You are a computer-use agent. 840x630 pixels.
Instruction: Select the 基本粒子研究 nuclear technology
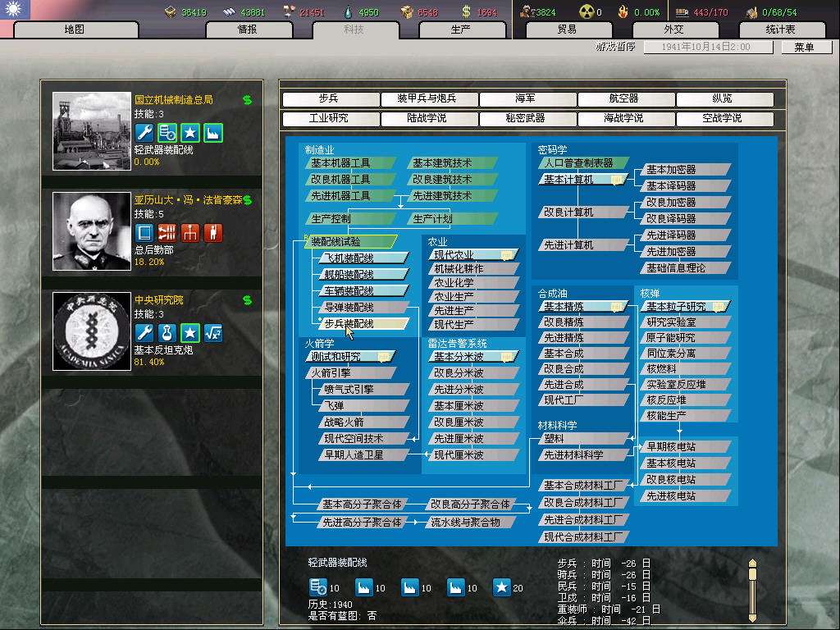tap(686, 307)
